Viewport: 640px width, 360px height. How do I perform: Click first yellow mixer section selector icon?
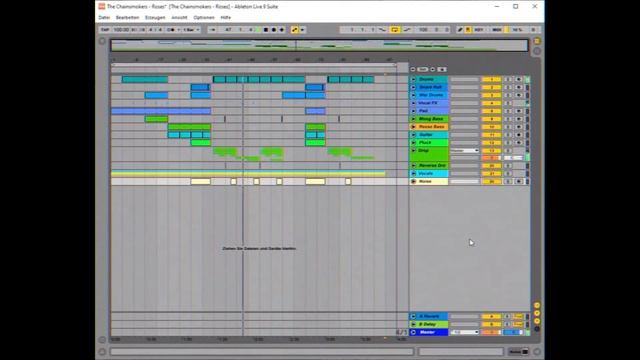(537, 305)
